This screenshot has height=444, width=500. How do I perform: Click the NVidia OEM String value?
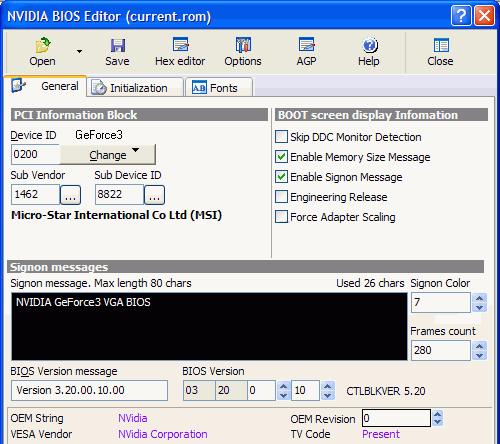tap(133, 418)
